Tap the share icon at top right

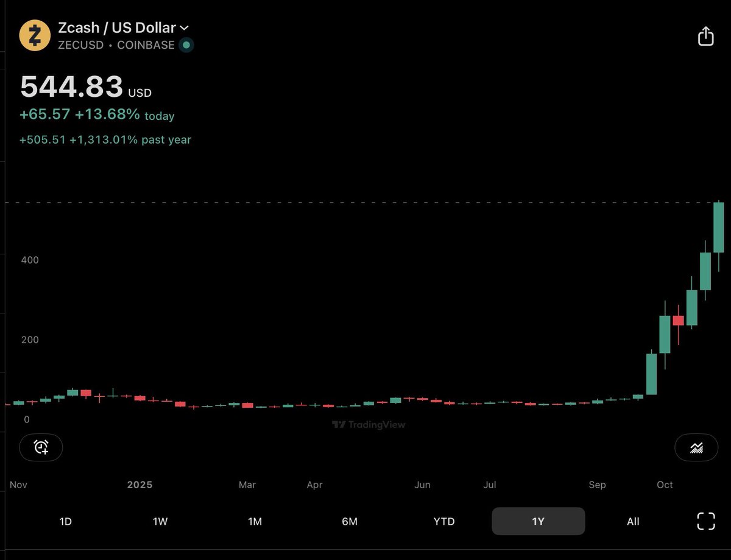click(705, 36)
